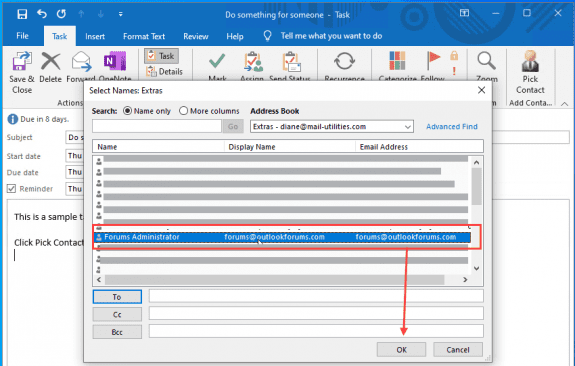
Task: Click the Reminder date field in the Task window
Action: click(74, 189)
